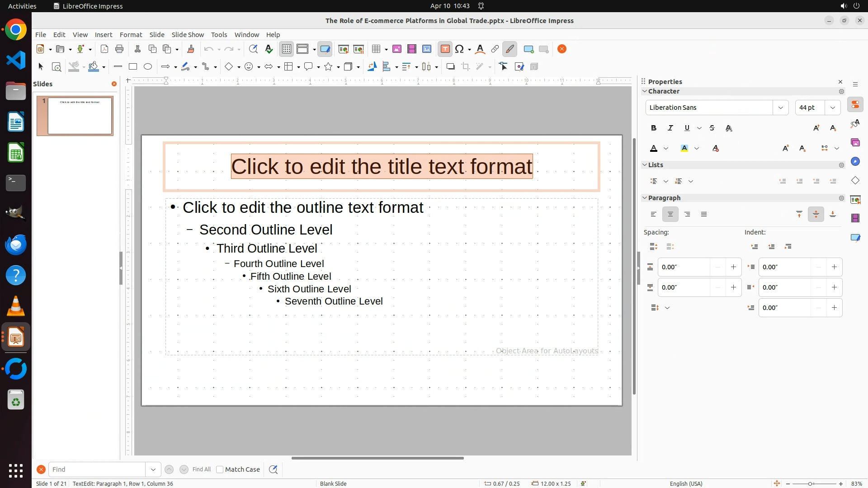
Task: Select slide 1 thumbnail in Slides panel
Action: (80, 116)
